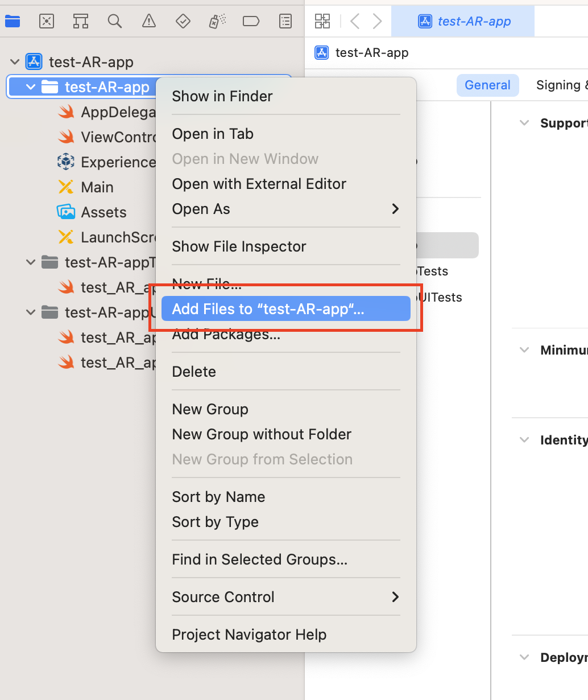Choose Find in Selected Groups…
Viewport: 588px width, 700px height.
286,559
